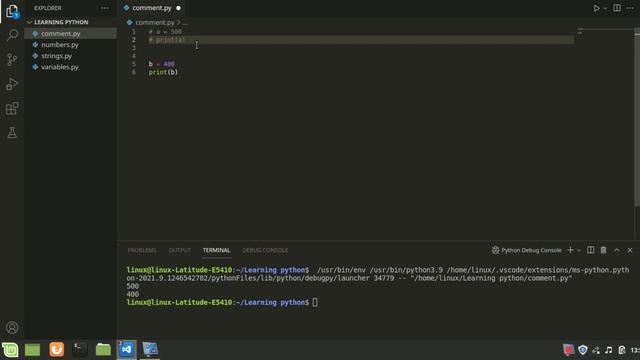Click line number 1 in the gutter
This screenshot has width=640, height=360.
coord(134,31)
